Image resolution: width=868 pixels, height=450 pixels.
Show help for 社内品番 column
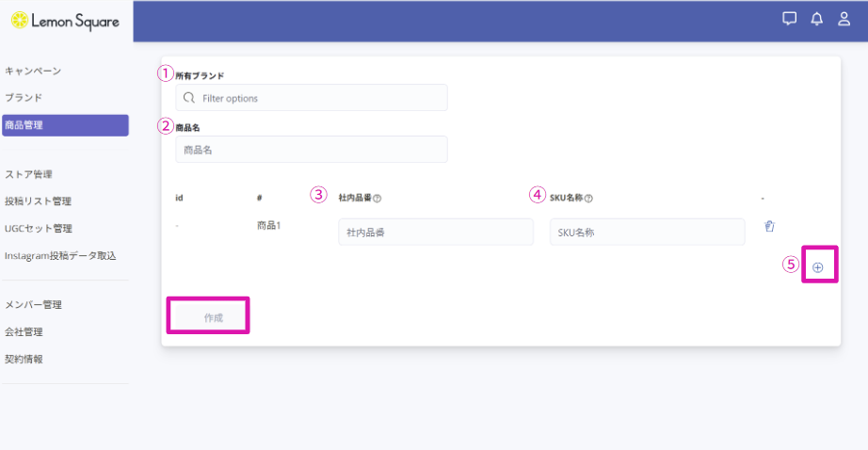tap(378, 199)
